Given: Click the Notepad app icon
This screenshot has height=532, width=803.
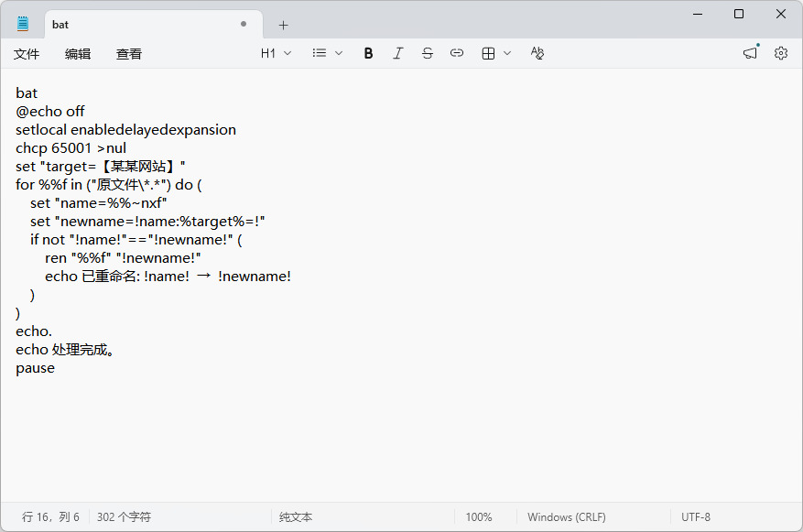Looking at the screenshot, I should pos(23,24).
